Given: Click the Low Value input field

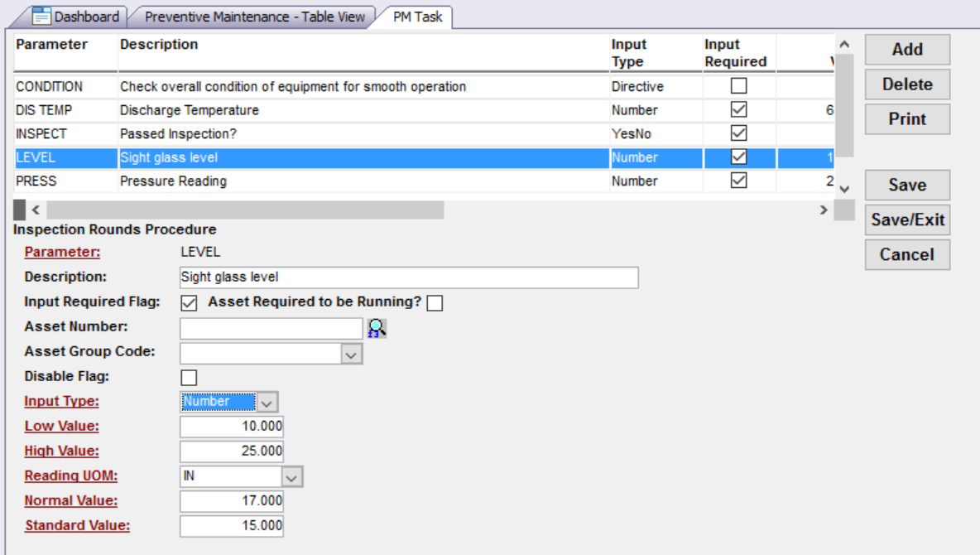Looking at the screenshot, I should coord(232,427).
